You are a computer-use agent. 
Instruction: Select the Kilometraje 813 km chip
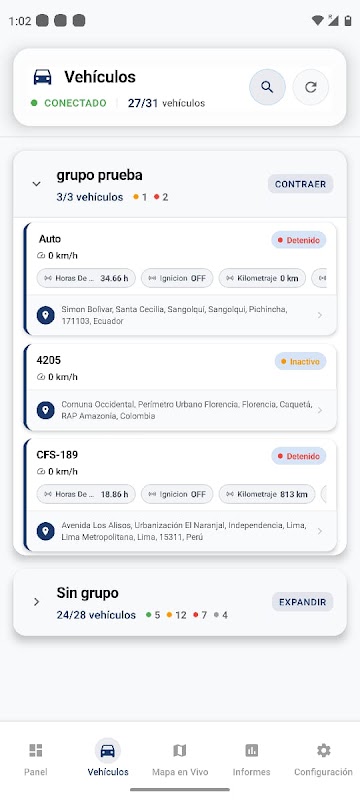click(x=267, y=494)
